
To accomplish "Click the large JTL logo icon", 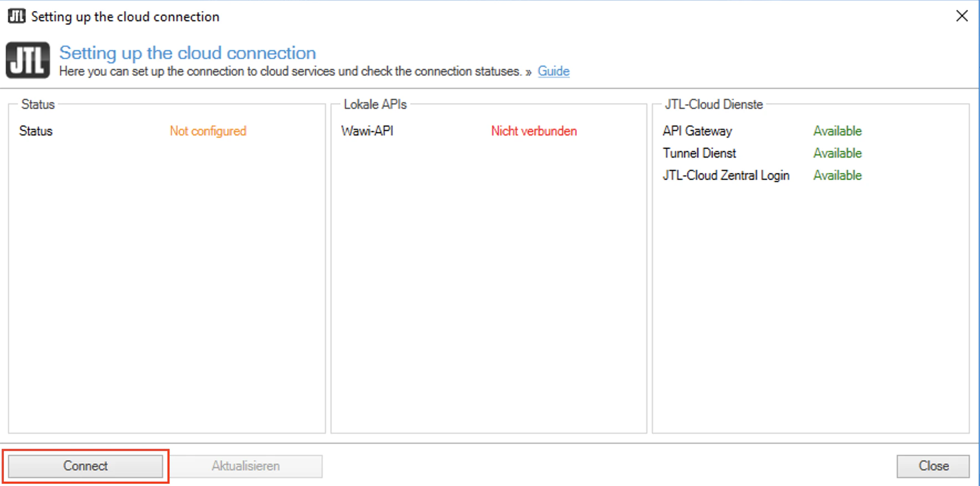I will pos(28,60).
